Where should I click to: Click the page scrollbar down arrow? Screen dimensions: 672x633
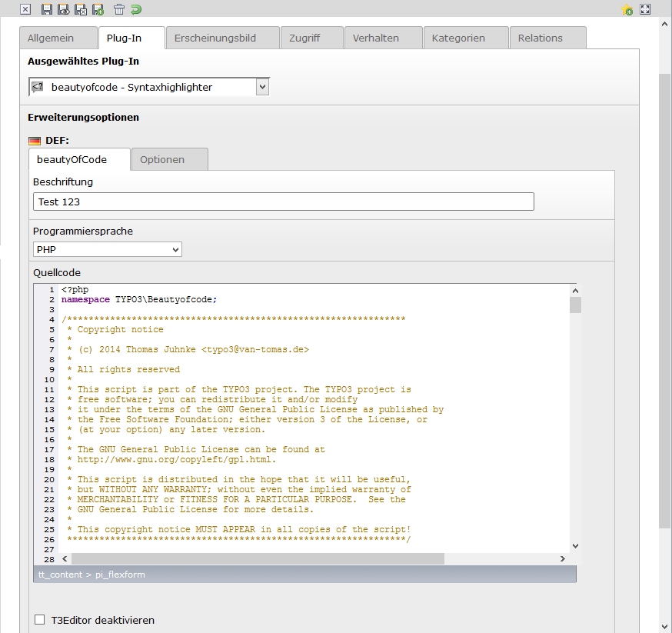tap(665, 628)
